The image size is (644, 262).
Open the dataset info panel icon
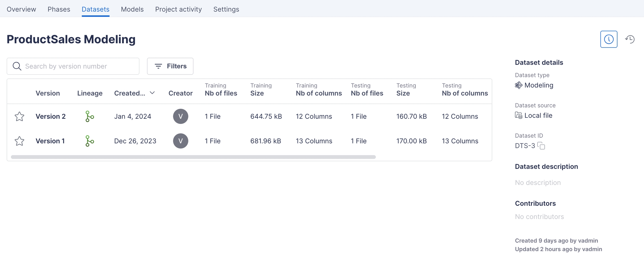coord(609,39)
